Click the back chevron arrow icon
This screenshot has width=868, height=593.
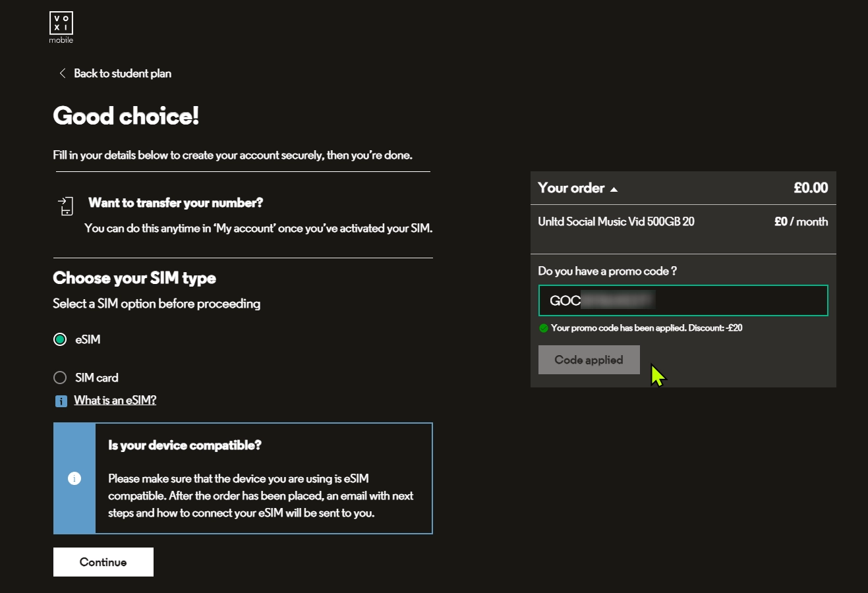tap(63, 73)
